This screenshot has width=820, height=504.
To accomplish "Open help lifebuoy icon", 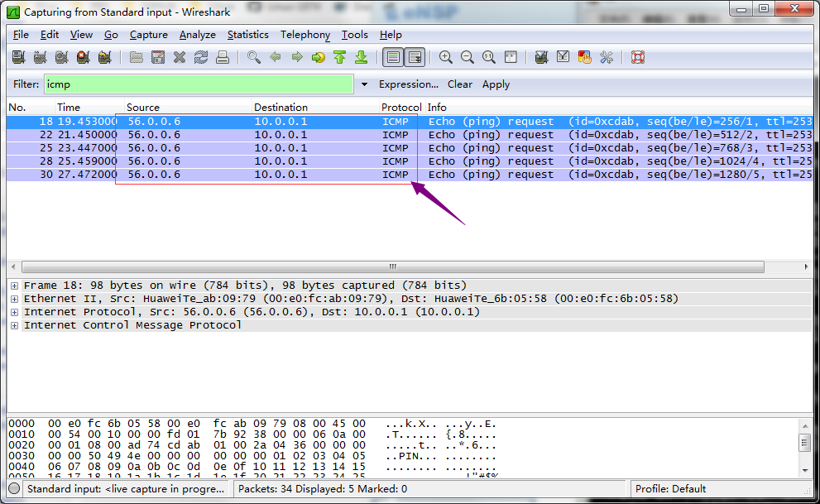I will [x=637, y=57].
